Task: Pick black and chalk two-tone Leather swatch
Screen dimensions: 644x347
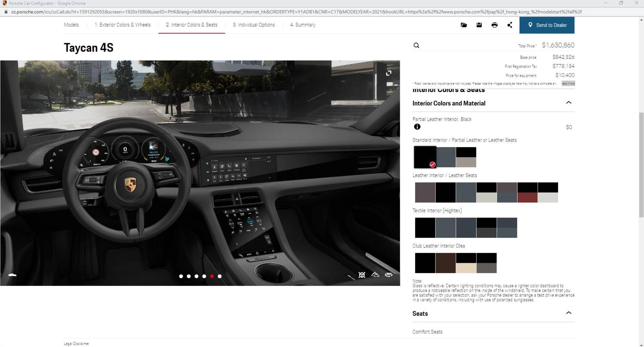Action: [x=486, y=192]
